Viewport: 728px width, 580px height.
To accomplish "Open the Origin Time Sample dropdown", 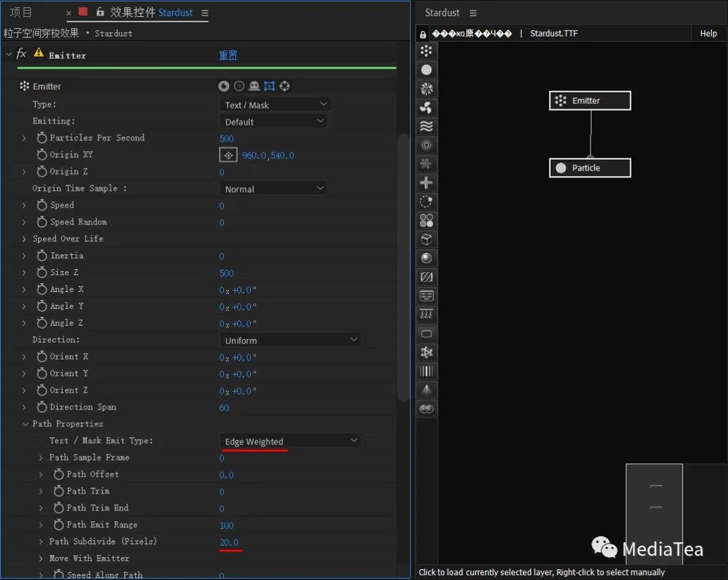I will tap(273, 189).
